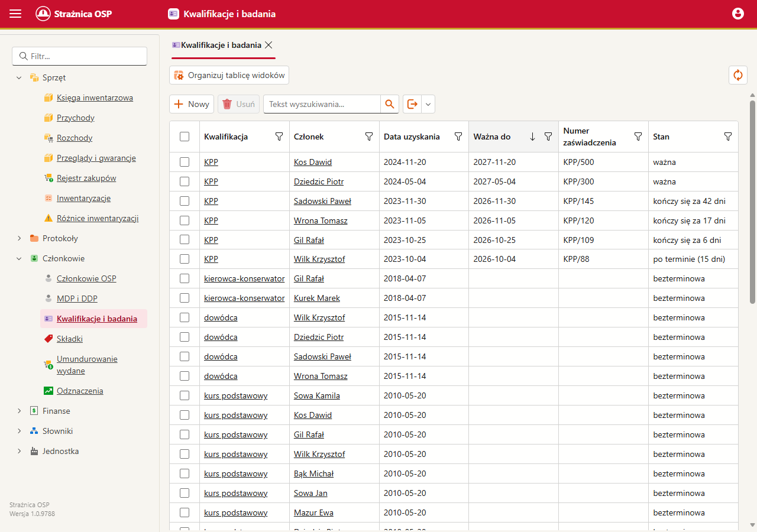The image size is (757, 532).
Task: Click the Strażnica OSP logo
Action: (x=74, y=14)
